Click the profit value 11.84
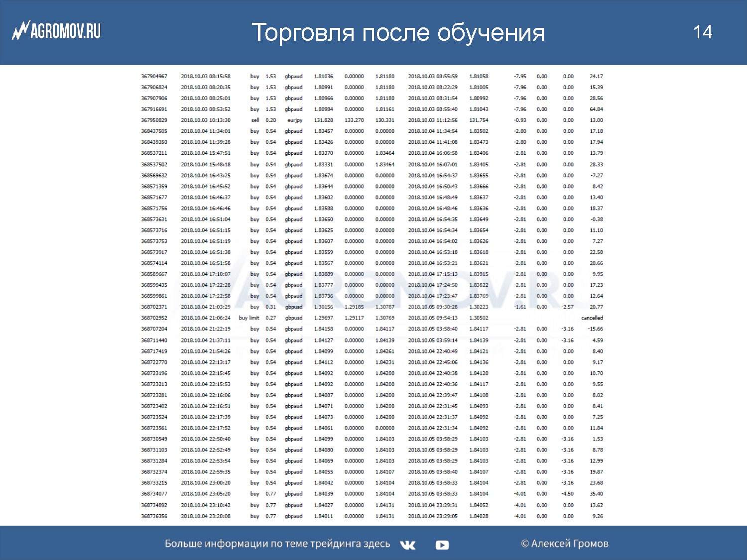The image size is (747, 560). point(596,428)
